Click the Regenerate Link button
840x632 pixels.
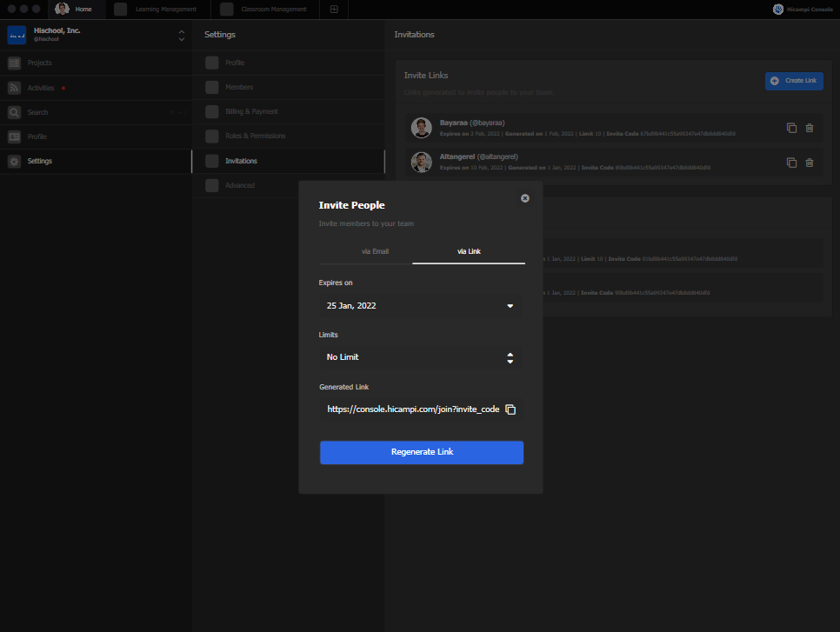tap(422, 452)
